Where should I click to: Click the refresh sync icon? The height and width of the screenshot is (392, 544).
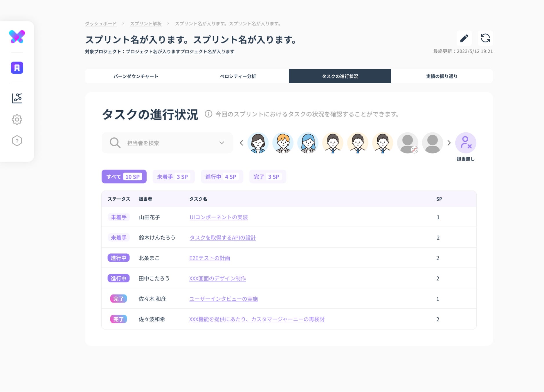pyautogui.click(x=485, y=38)
